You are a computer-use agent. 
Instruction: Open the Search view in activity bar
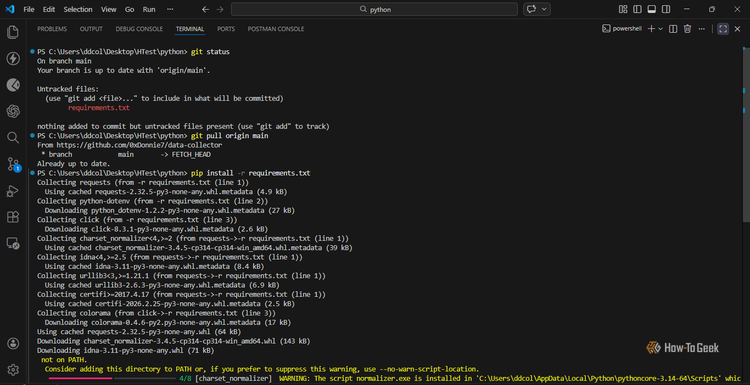coord(13,138)
